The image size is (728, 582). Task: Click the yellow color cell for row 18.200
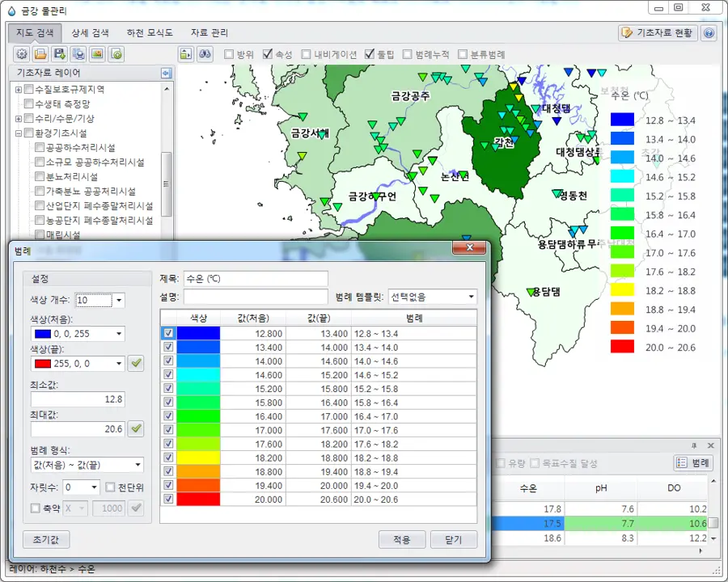(198, 458)
